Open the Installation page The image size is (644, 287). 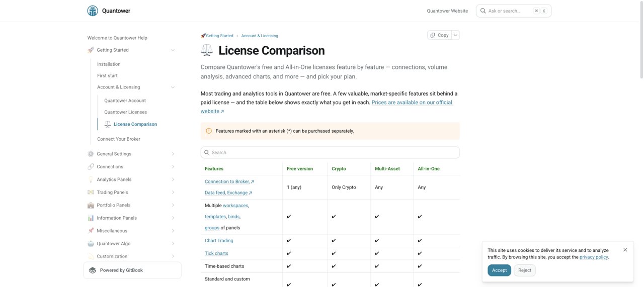point(109,64)
